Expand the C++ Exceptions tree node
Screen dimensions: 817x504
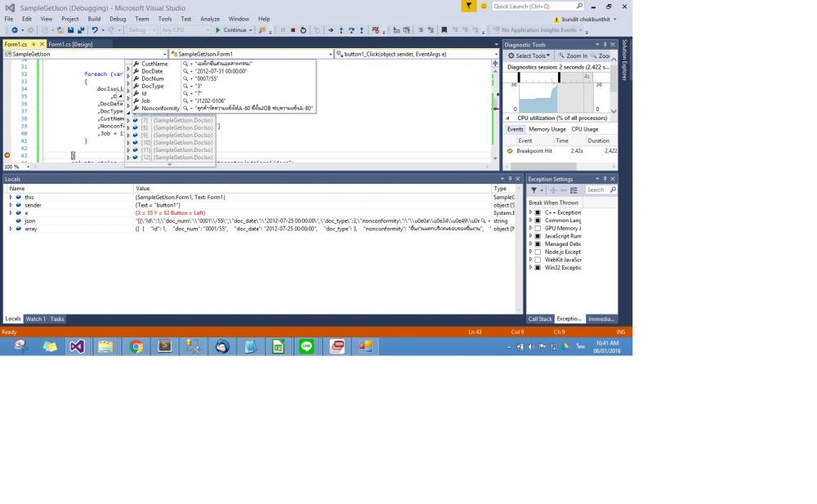(530, 212)
